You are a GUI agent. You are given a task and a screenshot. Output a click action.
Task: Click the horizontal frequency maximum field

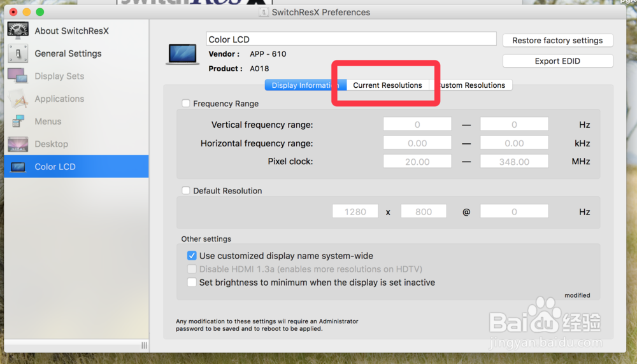[x=514, y=143]
